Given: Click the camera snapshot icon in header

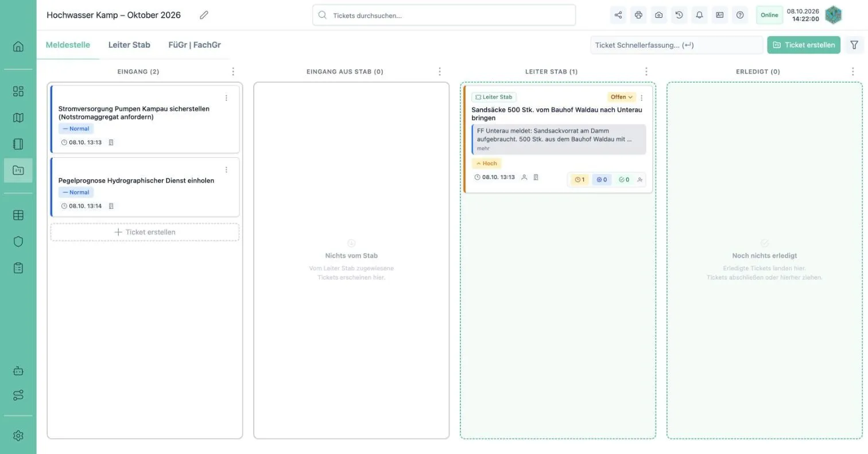Looking at the screenshot, I should (659, 15).
